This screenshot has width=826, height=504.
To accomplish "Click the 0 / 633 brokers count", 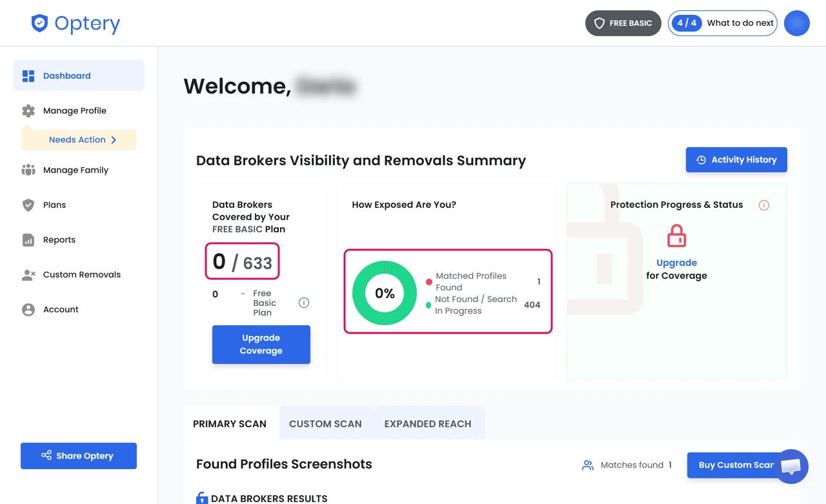I will 243,261.
